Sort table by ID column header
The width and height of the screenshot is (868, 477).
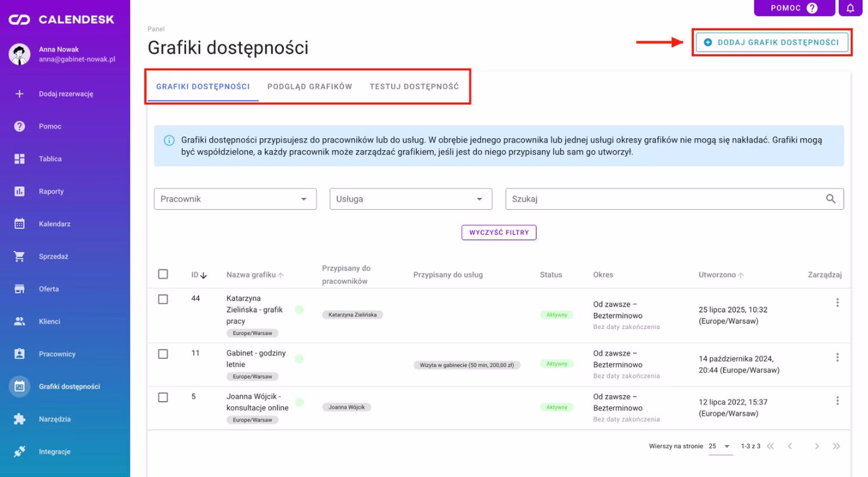199,275
